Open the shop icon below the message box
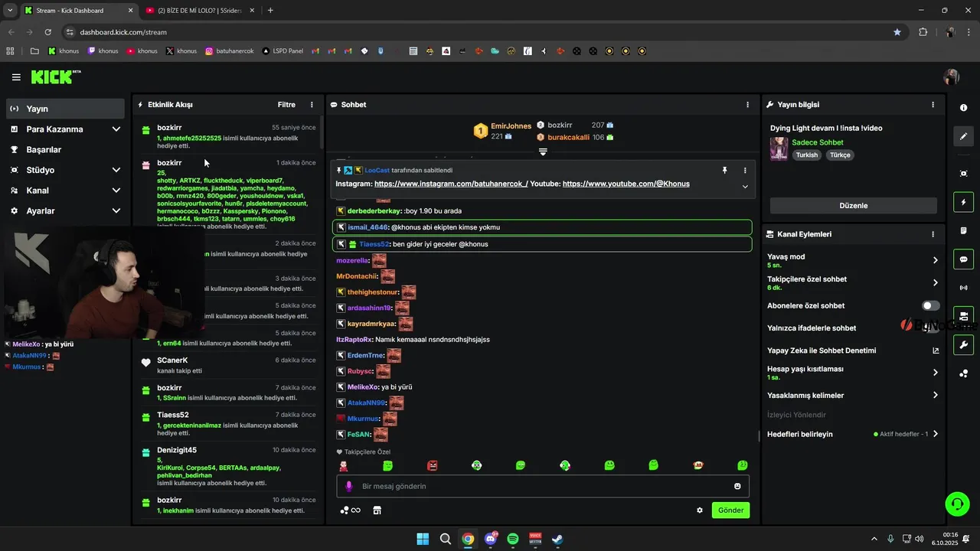This screenshot has width=980, height=551. [377, 510]
